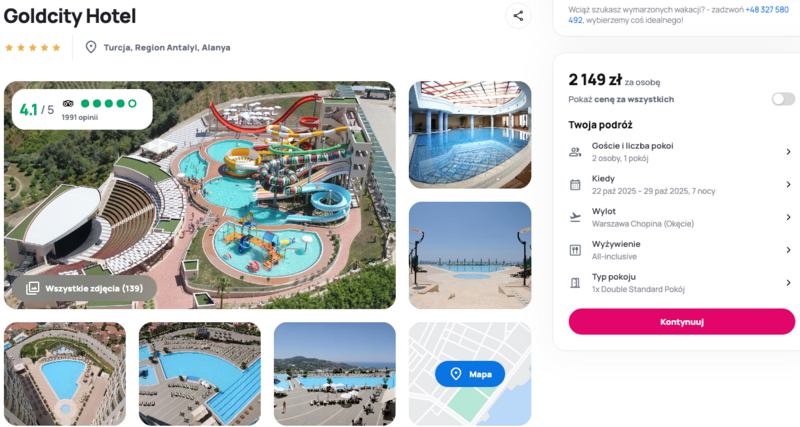
Task: Click the location pin icon beside Turcja
Action: pyautogui.click(x=91, y=47)
